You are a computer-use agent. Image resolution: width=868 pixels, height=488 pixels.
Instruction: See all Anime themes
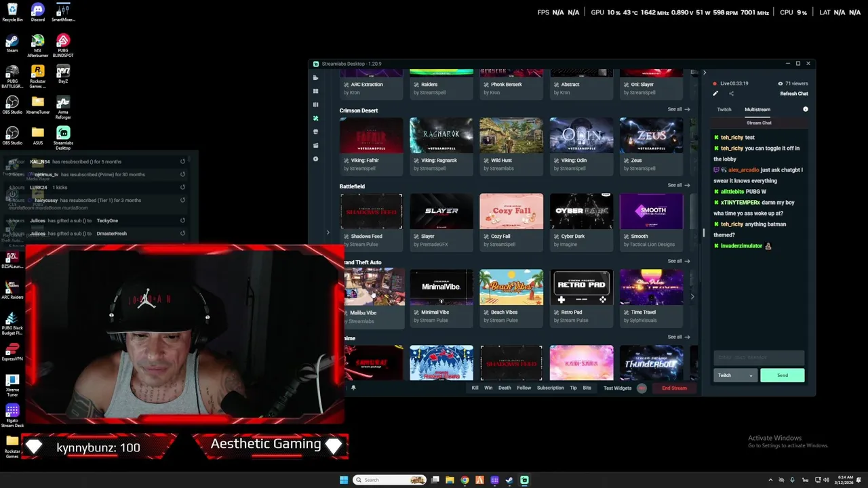(678, 337)
